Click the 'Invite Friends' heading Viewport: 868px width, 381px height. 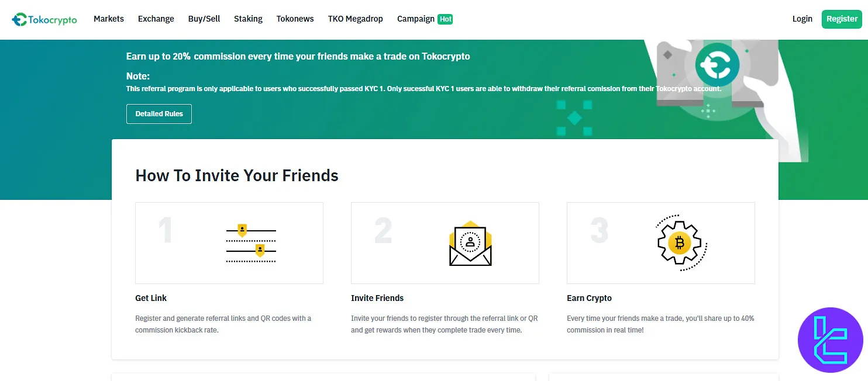(377, 298)
